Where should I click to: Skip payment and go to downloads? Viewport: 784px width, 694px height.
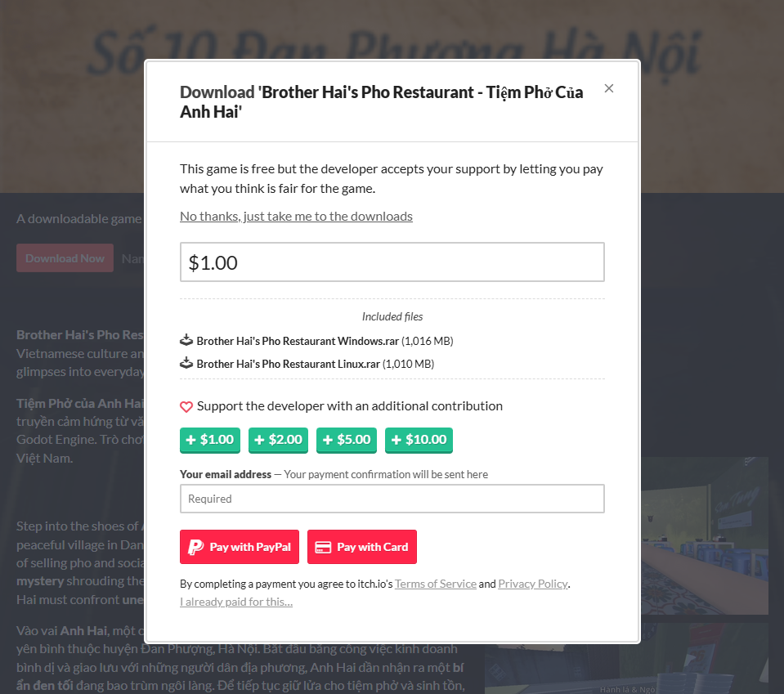pos(296,216)
